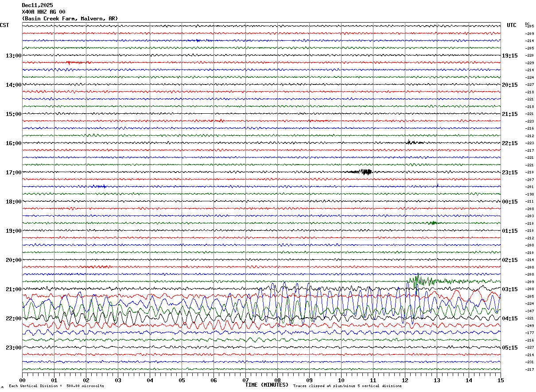Click minute 07 on the bottom axis

245,380
